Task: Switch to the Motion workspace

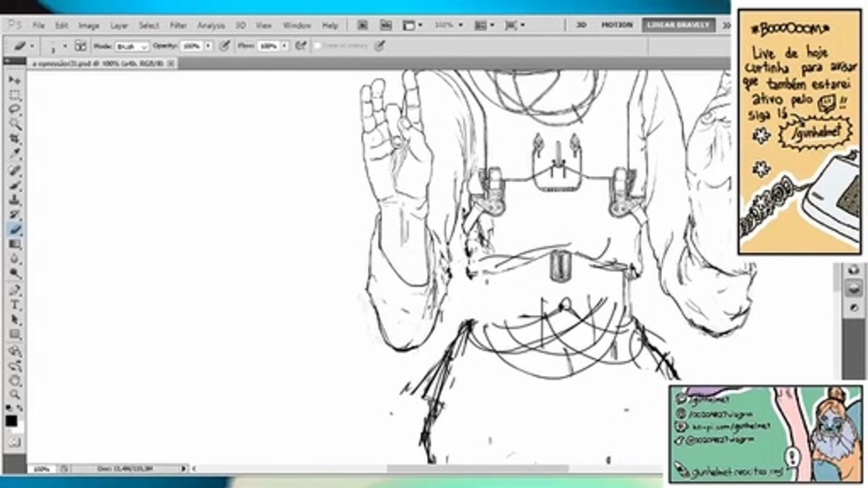Action: (x=617, y=25)
